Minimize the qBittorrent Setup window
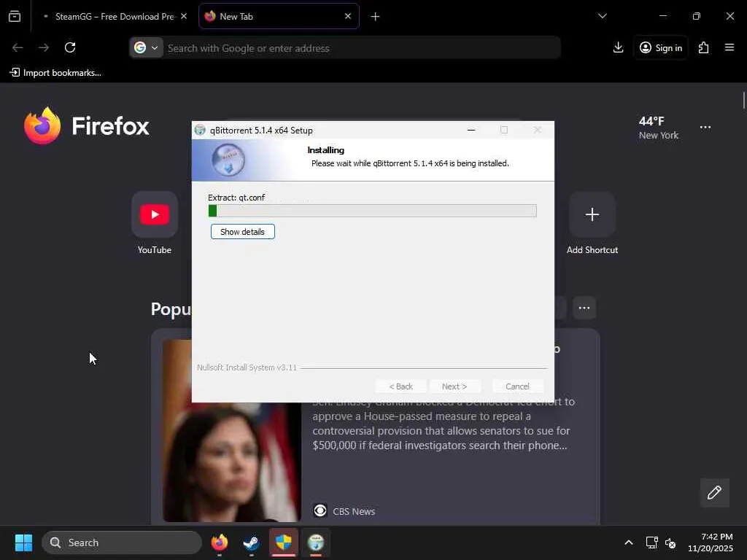 (x=471, y=130)
